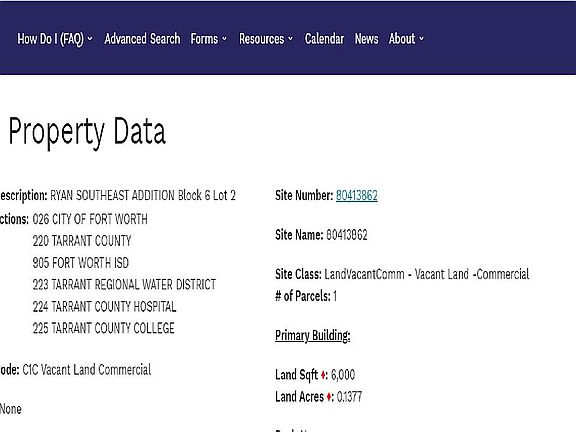This screenshot has width=576, height=432.
Task: Expand the Forms dropdown menu
Action: coord(209,39)
